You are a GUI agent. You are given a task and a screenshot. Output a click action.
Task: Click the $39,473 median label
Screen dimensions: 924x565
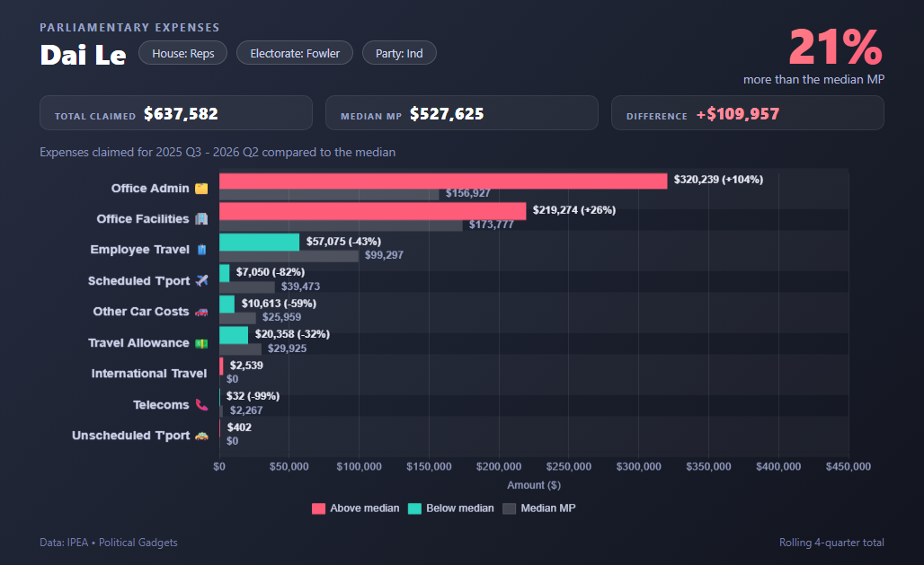300,287
